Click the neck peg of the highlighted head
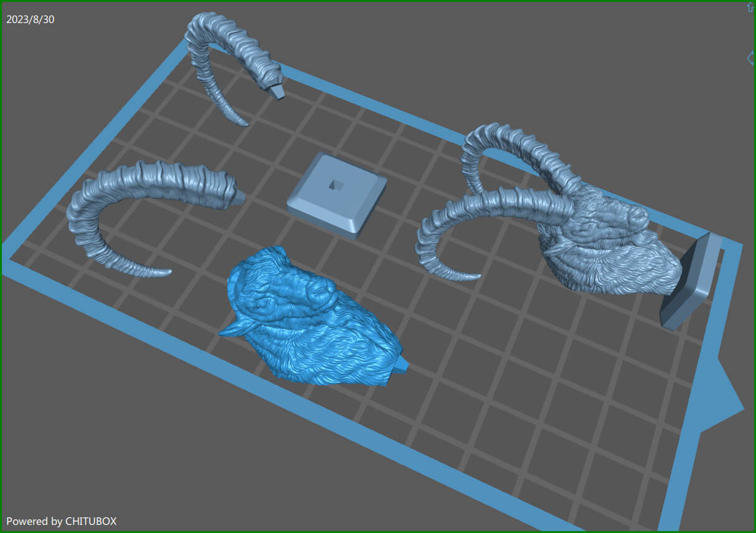 401,365
